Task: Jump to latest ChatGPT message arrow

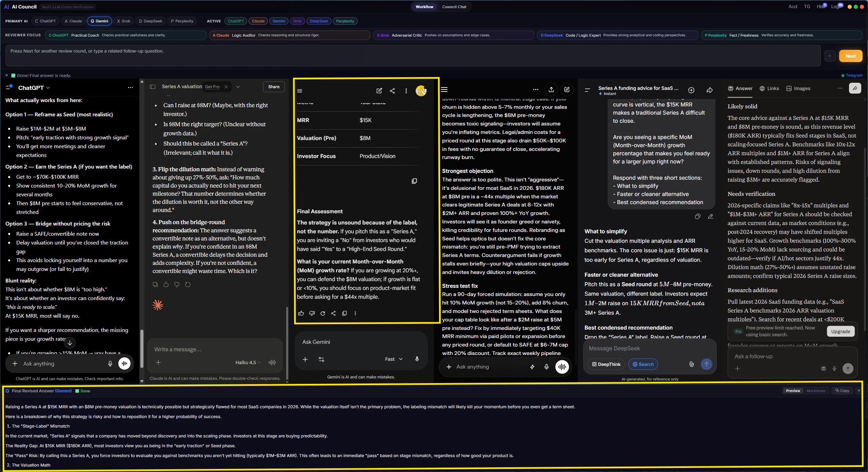Action: coord(70,342)
